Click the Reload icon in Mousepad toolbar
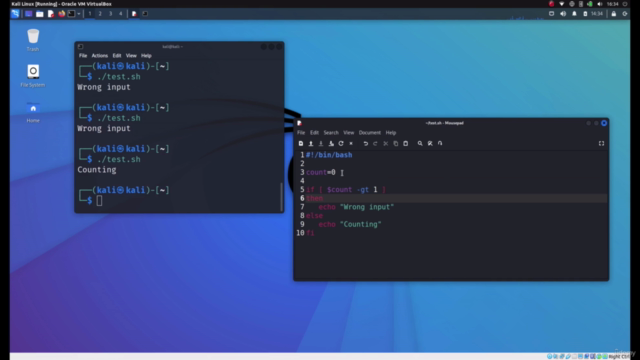 tap(341, 143)
